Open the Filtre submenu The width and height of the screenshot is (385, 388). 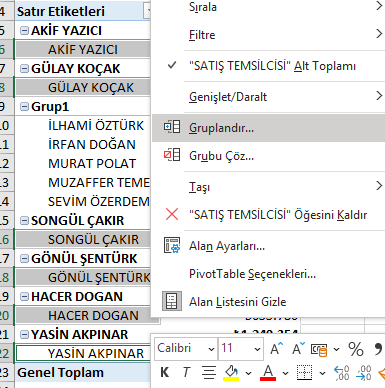[269, 34]
